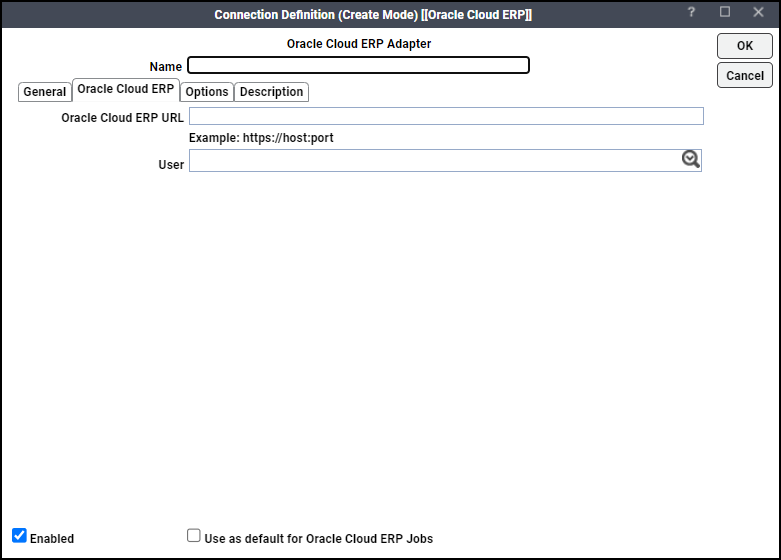The image size is (781, 560).
Task: Click into the Oracle Cloud ERP URL field
Action: point(446,116)
